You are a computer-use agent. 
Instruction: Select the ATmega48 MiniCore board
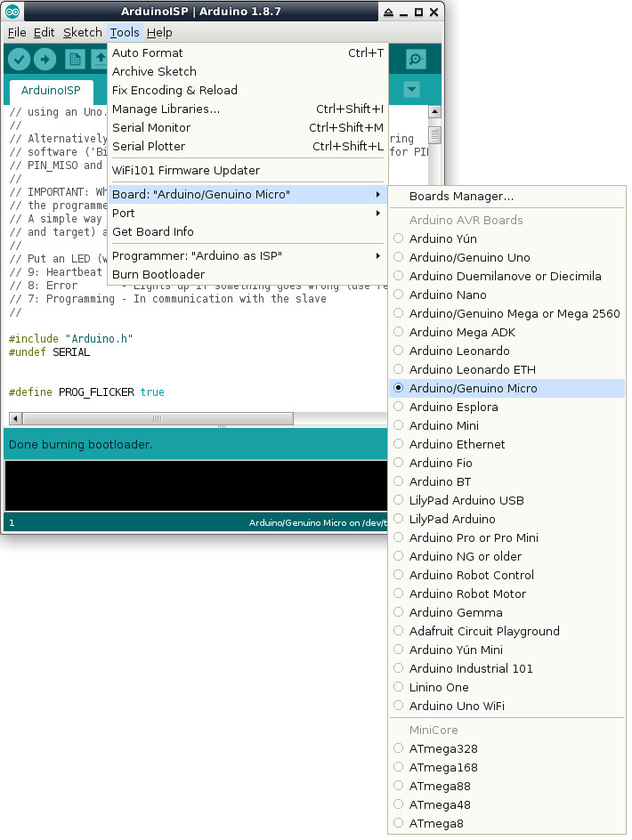click(506, 804)
